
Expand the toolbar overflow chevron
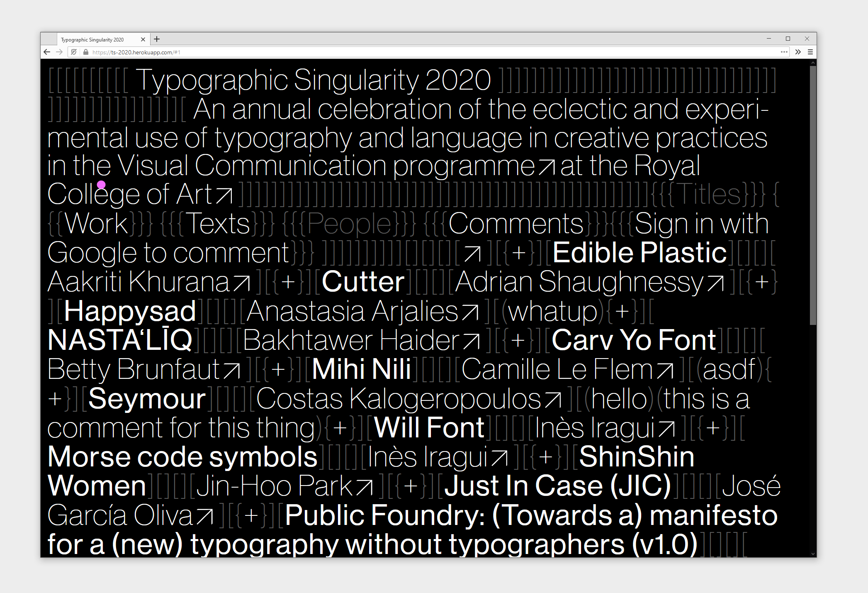pos(798,52)
